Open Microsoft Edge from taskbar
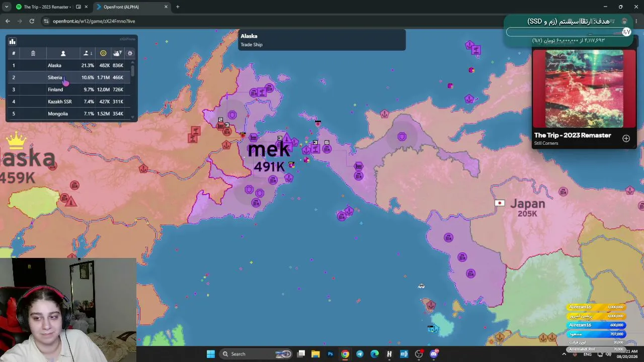This screenshot has height=362, width=644. point(374,354)
